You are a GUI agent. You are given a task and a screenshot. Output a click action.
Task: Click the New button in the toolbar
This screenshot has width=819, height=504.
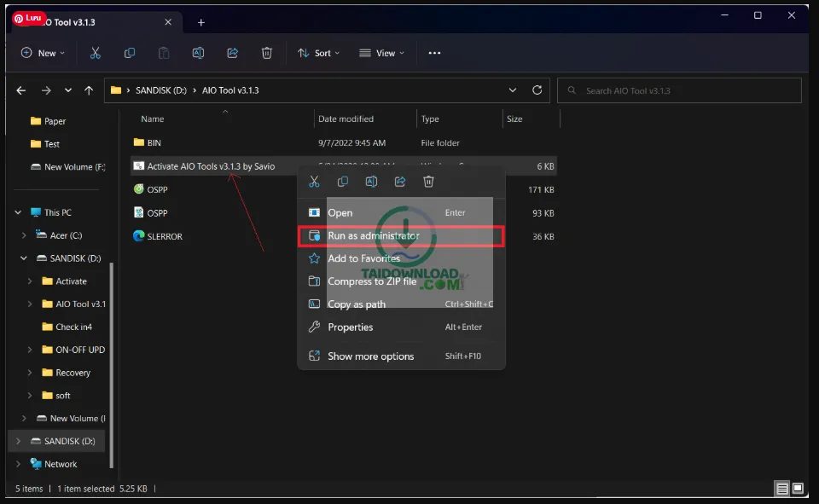point(43,53)
